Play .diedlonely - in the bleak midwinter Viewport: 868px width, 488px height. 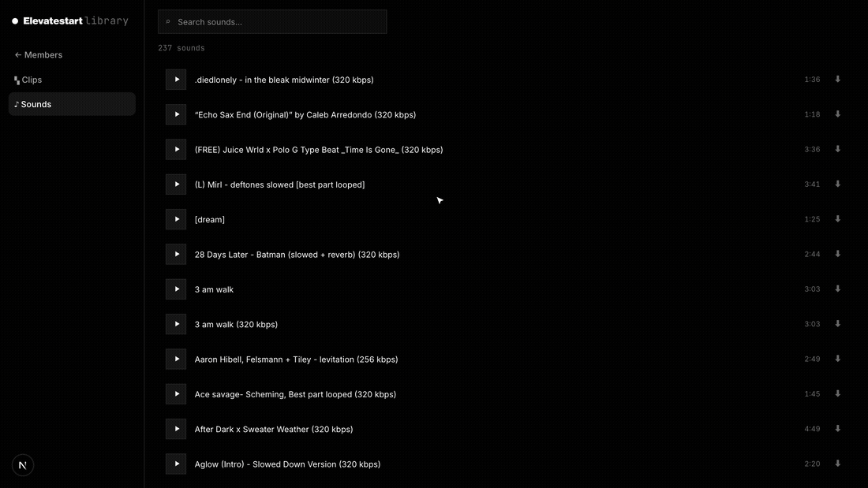tap(176, 80)
